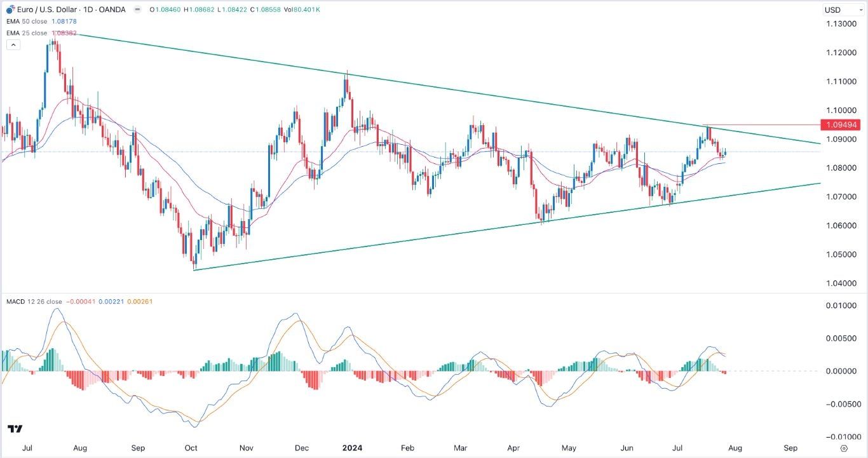Click the 0.00000 MACD zero axis label
868x458 pixels.
(x=841, y=371)
